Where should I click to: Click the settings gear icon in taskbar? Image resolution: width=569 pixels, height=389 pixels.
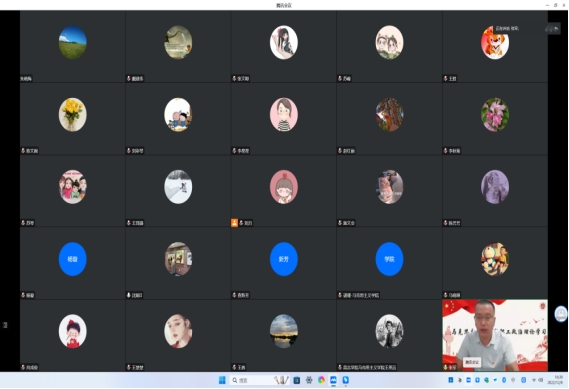coord(309,380)
